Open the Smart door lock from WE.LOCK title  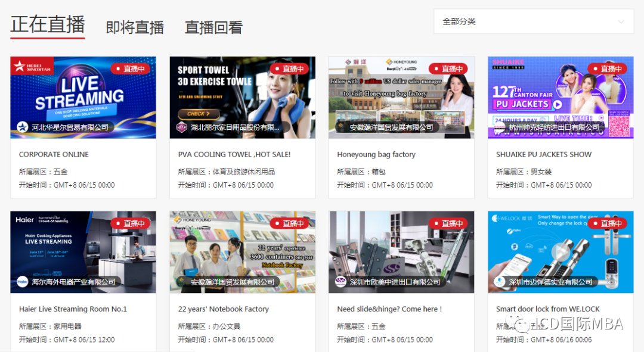548,309
